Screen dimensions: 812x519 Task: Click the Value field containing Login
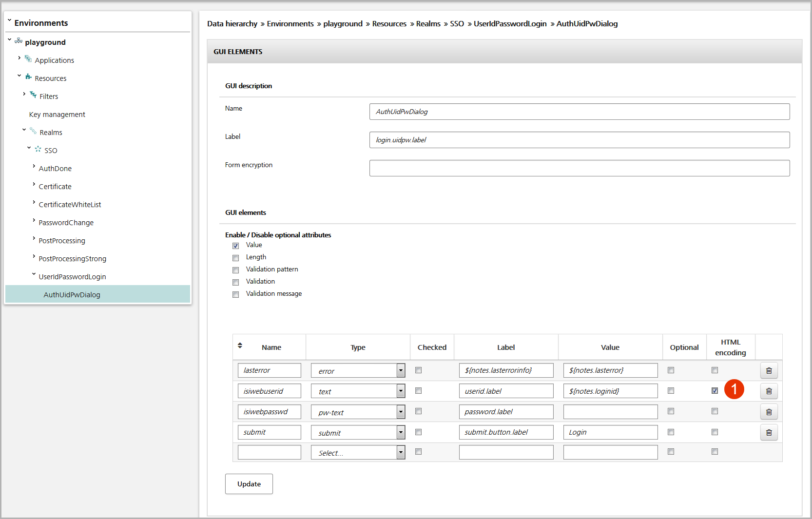tap(610, 432)
